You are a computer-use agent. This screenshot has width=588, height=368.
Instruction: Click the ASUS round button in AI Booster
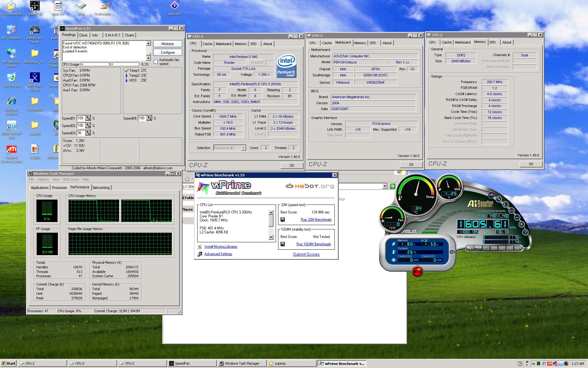click(x=511, y=210)
